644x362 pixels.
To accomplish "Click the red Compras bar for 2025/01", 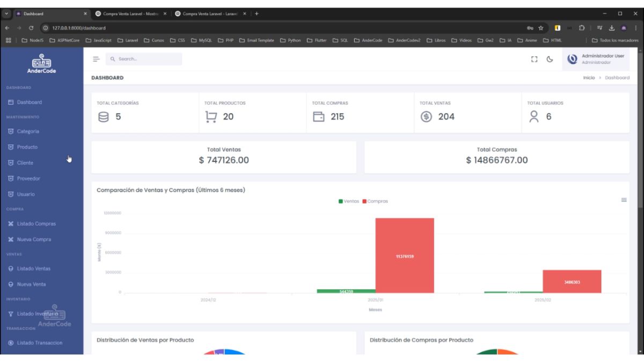I will point(405,255).
